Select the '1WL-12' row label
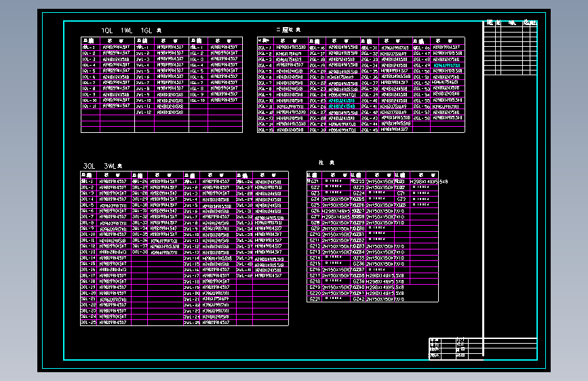 coord(144,112)
